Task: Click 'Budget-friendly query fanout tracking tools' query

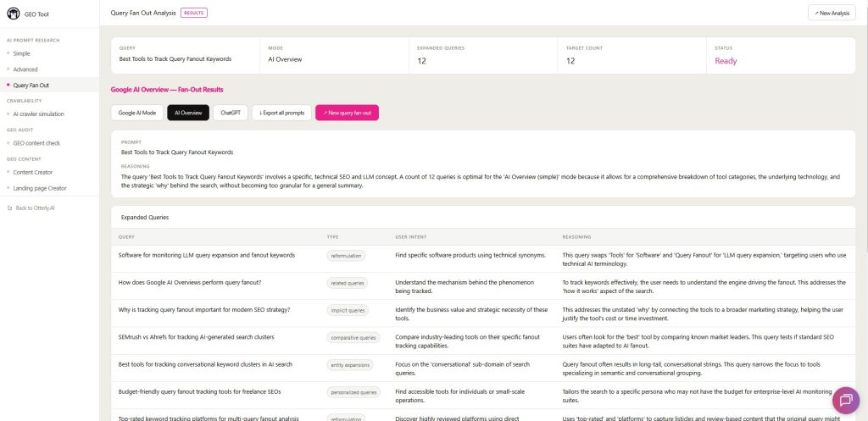Action: (x=200, y=391)
